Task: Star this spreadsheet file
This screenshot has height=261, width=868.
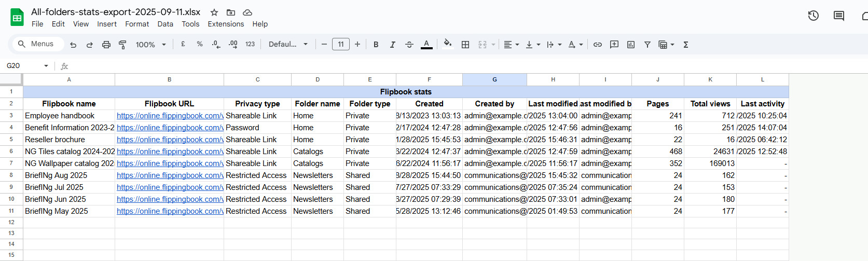Action: [214, 12]
